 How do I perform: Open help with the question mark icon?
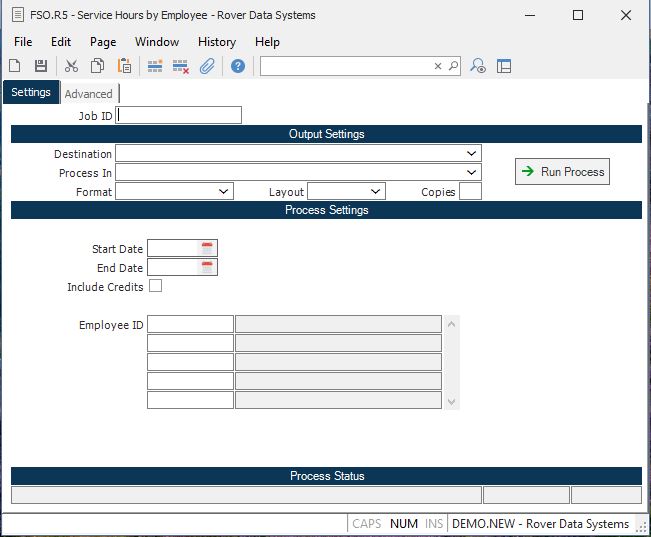coord(238,66)
